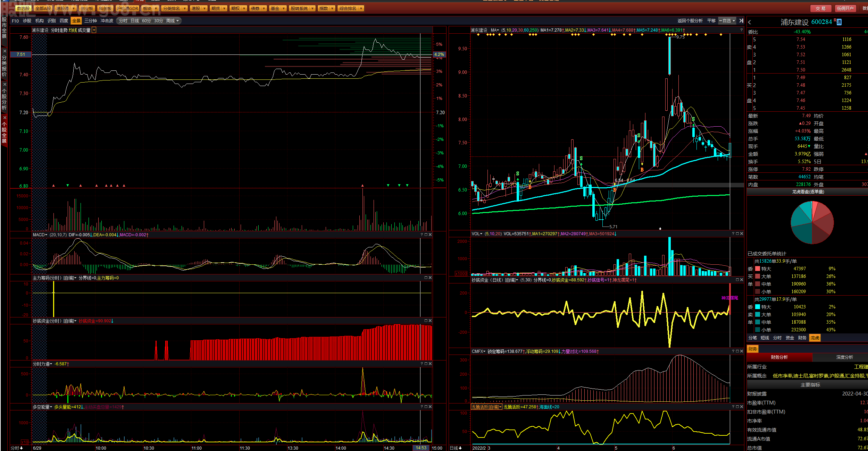The image size is (868, 451).
Task: Close the 分时力道 panel
Action: click(x=430, y=364)
